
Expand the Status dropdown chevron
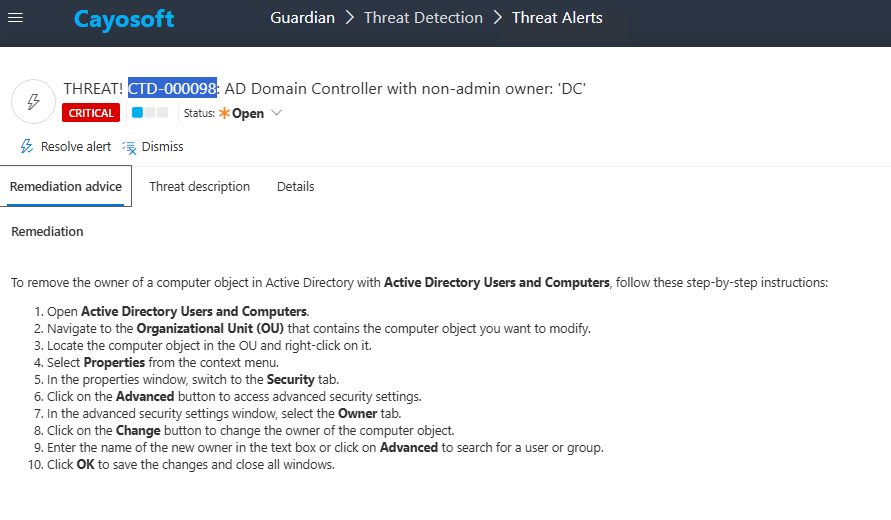point(277,113)
